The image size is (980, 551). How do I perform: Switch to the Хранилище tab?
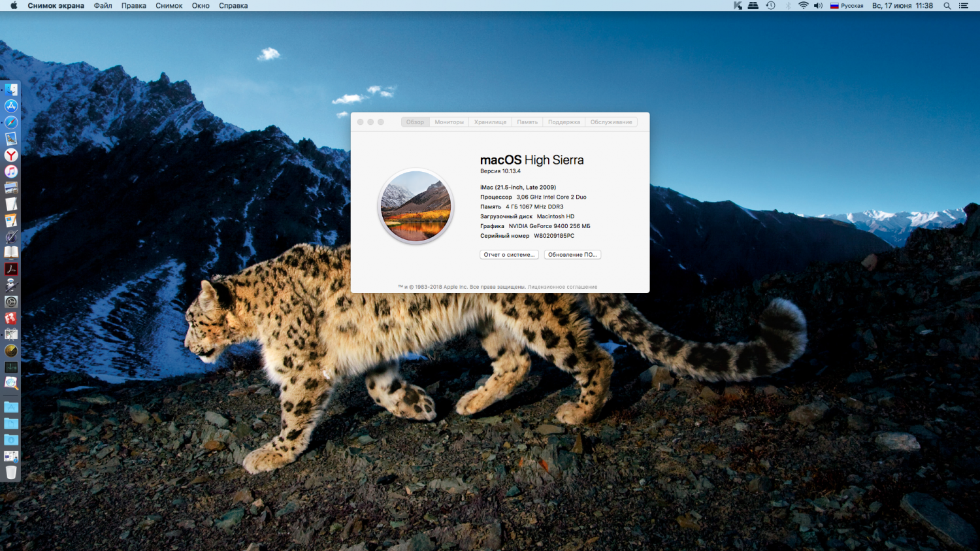coord(490,122)
